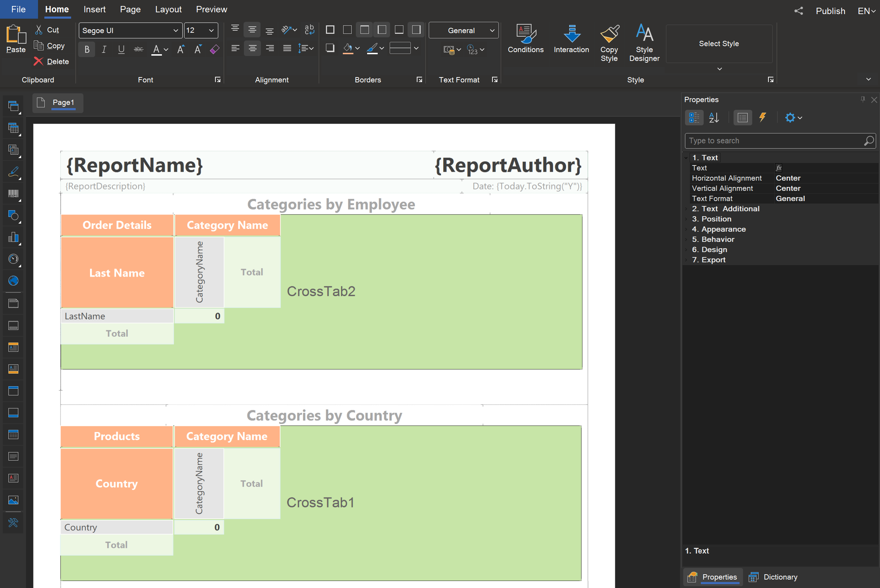The image size is (880, 588).
Task: Click the Grow Font icon
Action: 181,49
